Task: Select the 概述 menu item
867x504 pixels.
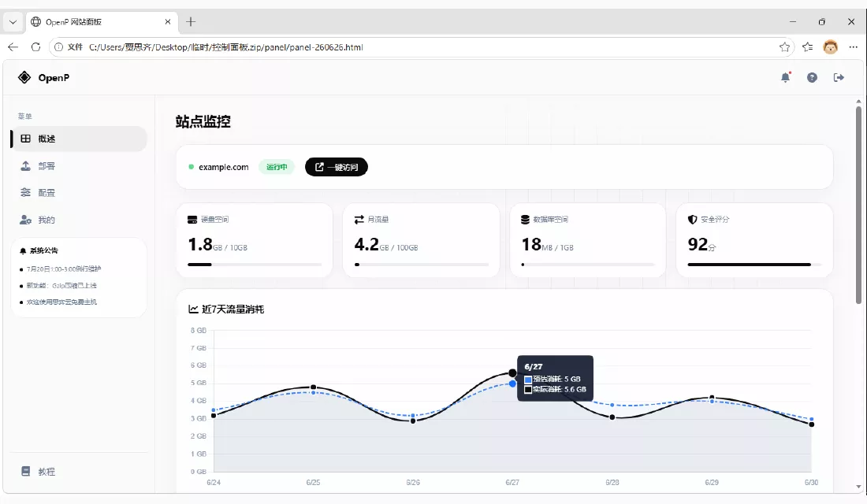Action: [x=79, y=139]
